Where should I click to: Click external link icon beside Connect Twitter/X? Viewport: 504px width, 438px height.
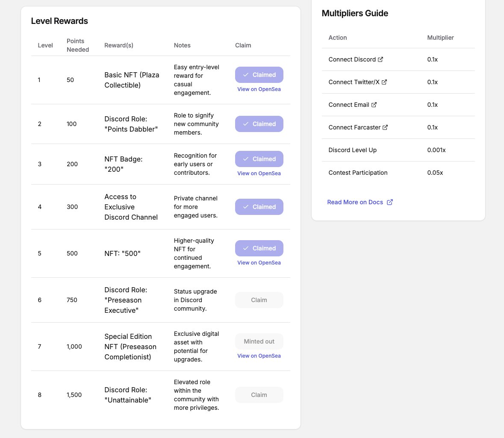click(384, 82)
